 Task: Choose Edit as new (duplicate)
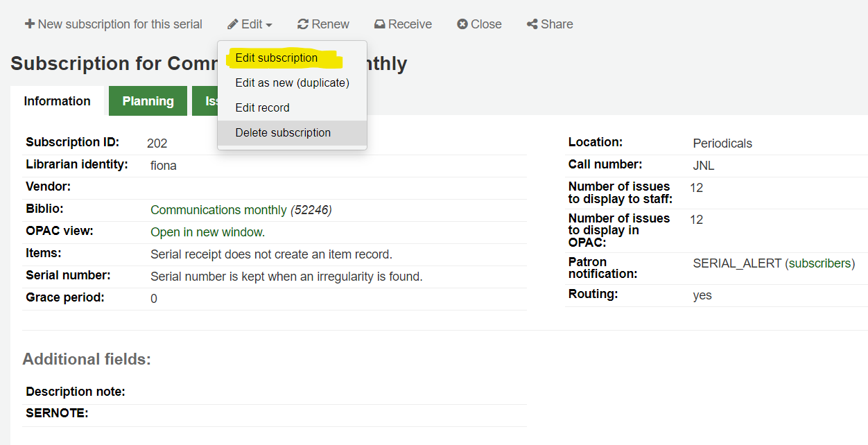click(291, 82)
